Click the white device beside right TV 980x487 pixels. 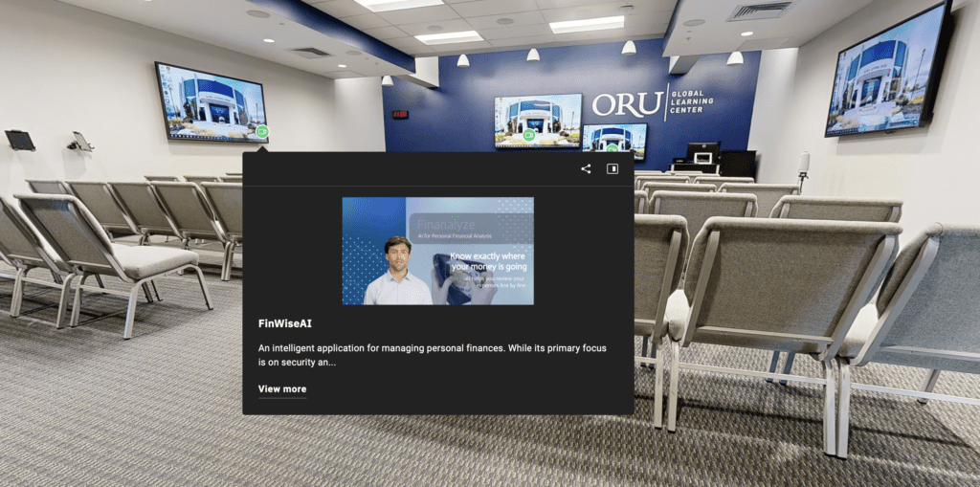coord(803,163)
